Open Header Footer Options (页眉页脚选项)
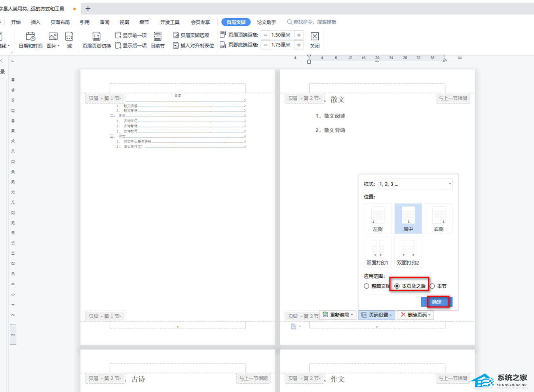The width and height of the screenshot is (534, 392). coord(191,35)
